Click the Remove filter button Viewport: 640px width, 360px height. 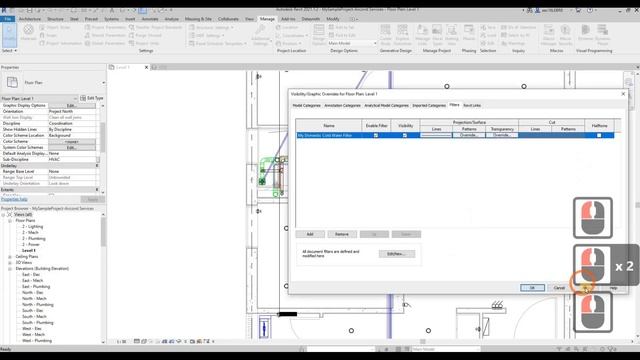[342, 234]
